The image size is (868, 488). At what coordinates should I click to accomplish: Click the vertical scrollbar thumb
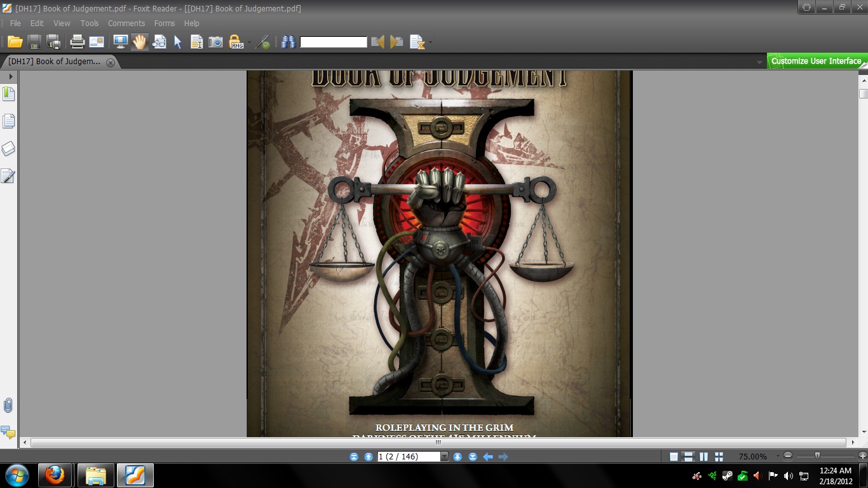(x=863, y=93)
